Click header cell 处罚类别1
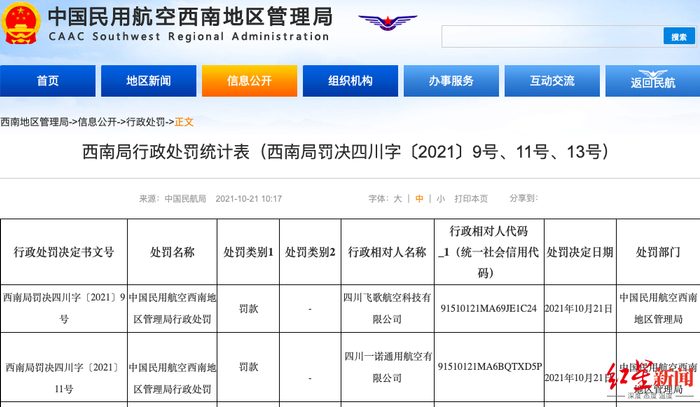The height and width of the screenshot is (407, 700). pyautogui.click(x=248, y=252)
